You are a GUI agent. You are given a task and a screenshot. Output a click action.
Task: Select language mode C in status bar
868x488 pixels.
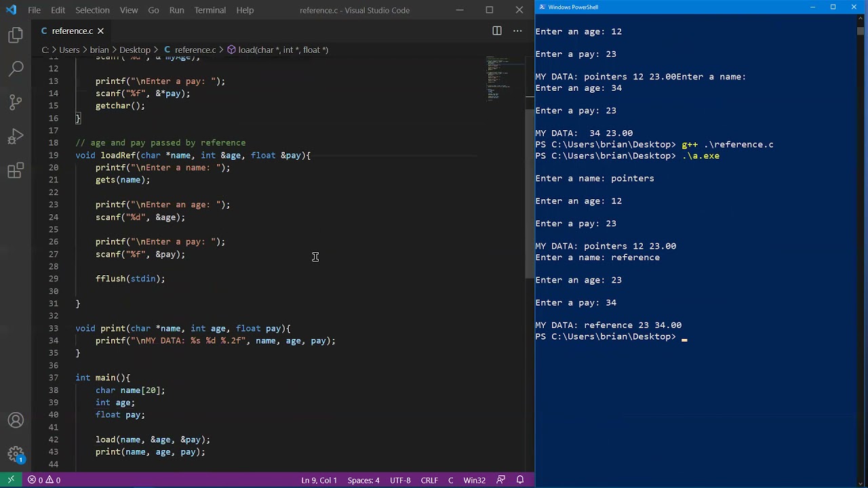(x=450, y=480)
